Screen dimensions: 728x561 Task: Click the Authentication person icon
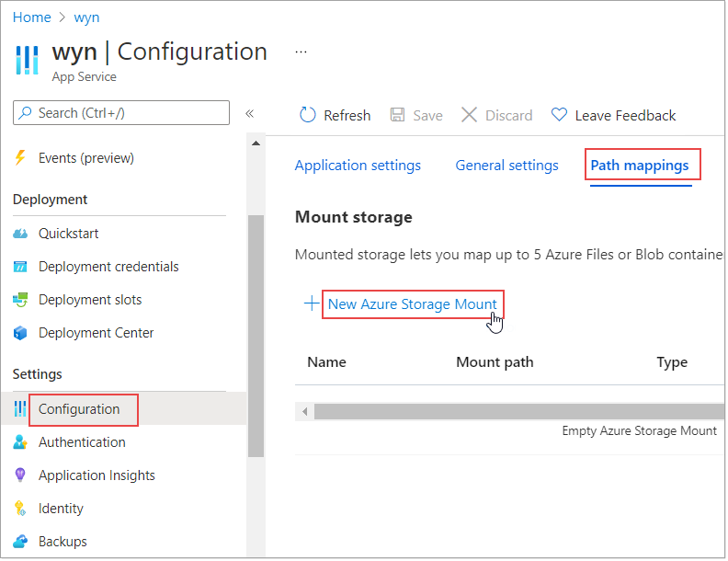pos(20,442)
